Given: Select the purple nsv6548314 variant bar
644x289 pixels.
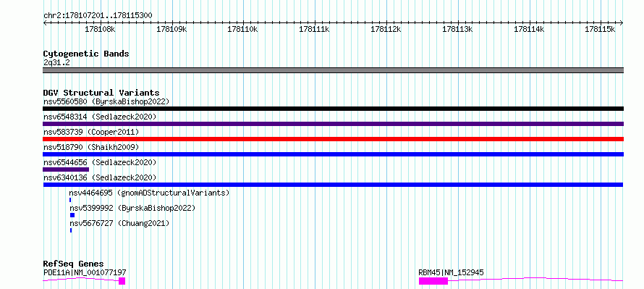Looking at the screenshot, I should (x=333, y=124).
